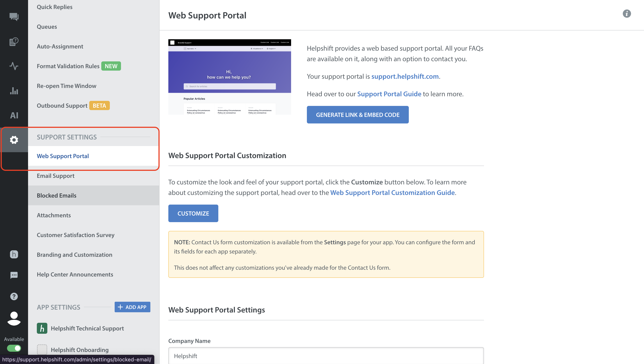The image size is (644, 364).
Task: Open the user profile avatar icon
Action: [14, 318]
